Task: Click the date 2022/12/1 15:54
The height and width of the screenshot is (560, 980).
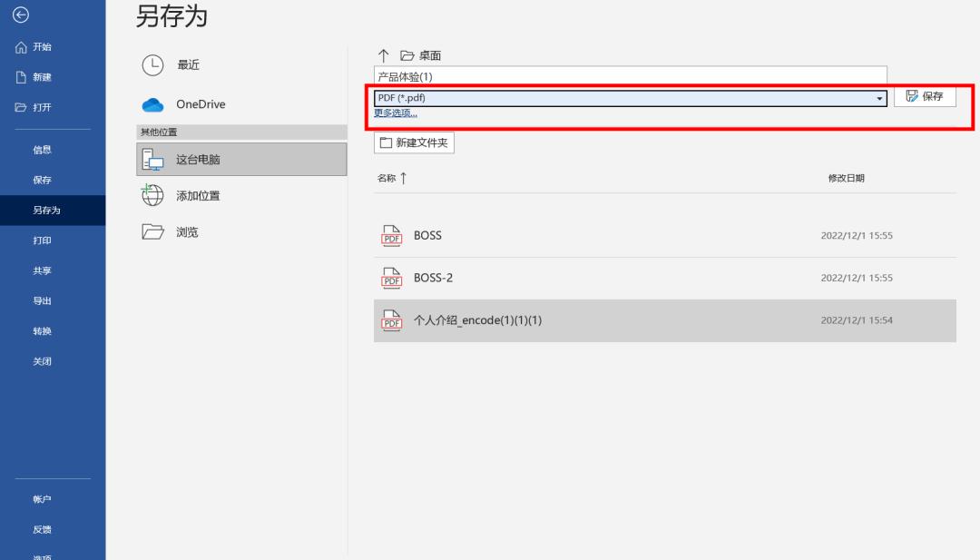Action: pos(857,320)
